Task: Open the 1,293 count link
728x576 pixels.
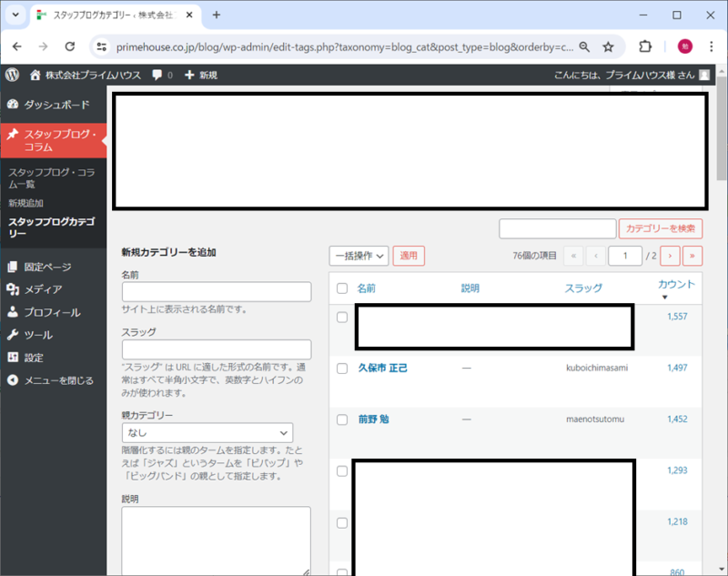Action: pyautogui.click(x=677, y=470)
